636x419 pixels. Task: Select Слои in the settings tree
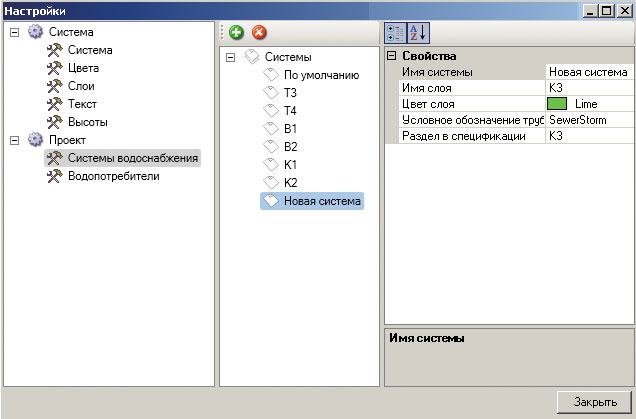[82, 86]
